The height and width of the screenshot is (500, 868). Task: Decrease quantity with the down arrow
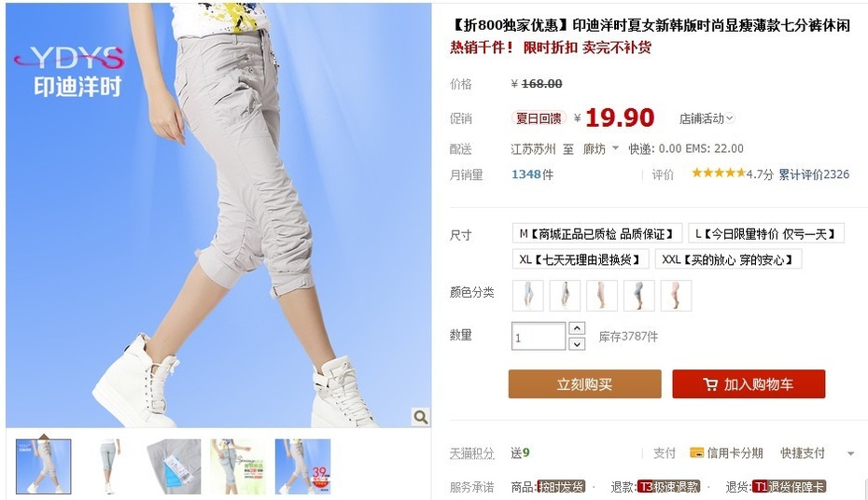point(577,344)
